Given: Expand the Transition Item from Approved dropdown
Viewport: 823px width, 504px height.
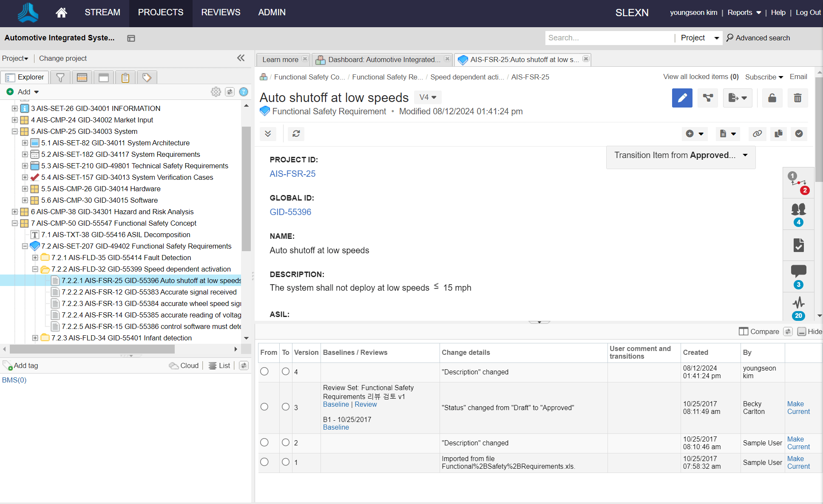Looking at the screenshot, I should (746, 155).
